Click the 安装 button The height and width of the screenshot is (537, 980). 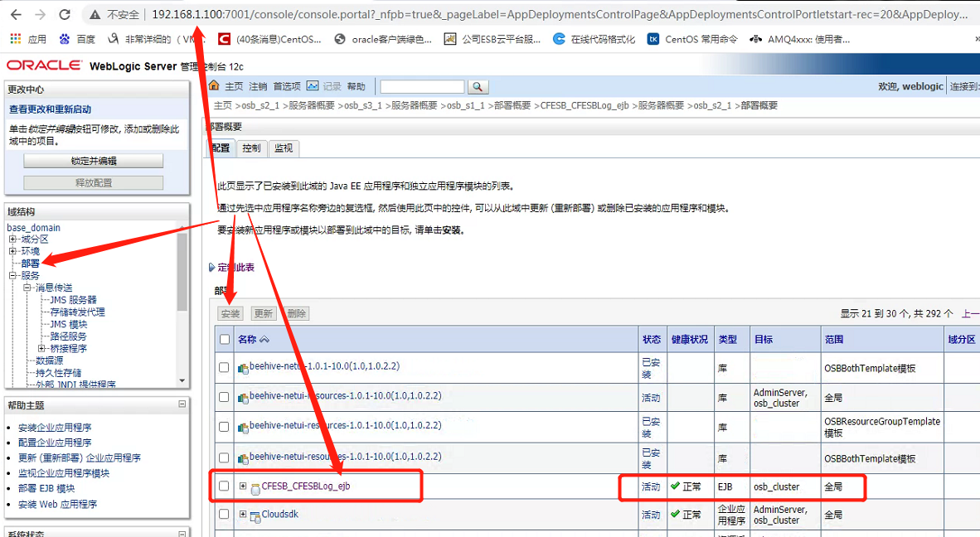click(x=230, y=313)
